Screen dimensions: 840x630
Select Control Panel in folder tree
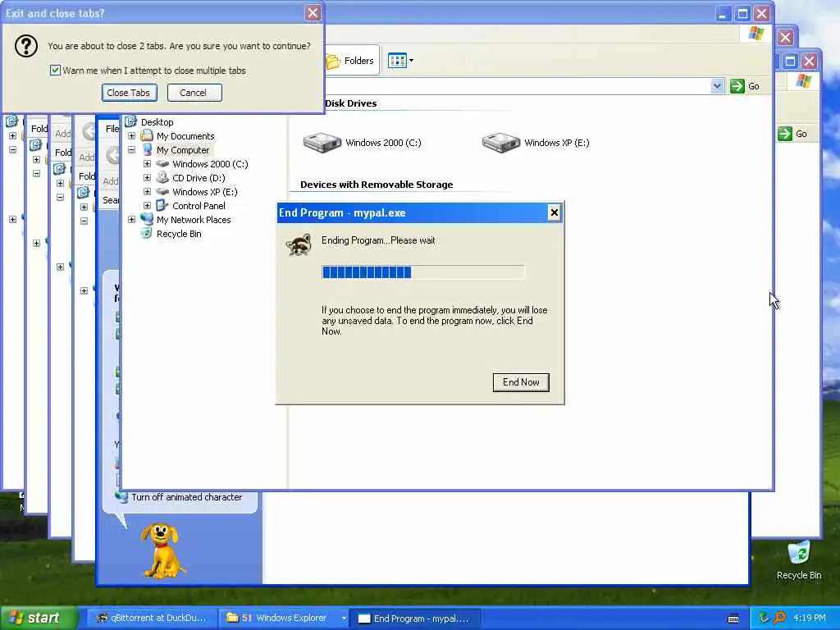[x=199, y=206]
